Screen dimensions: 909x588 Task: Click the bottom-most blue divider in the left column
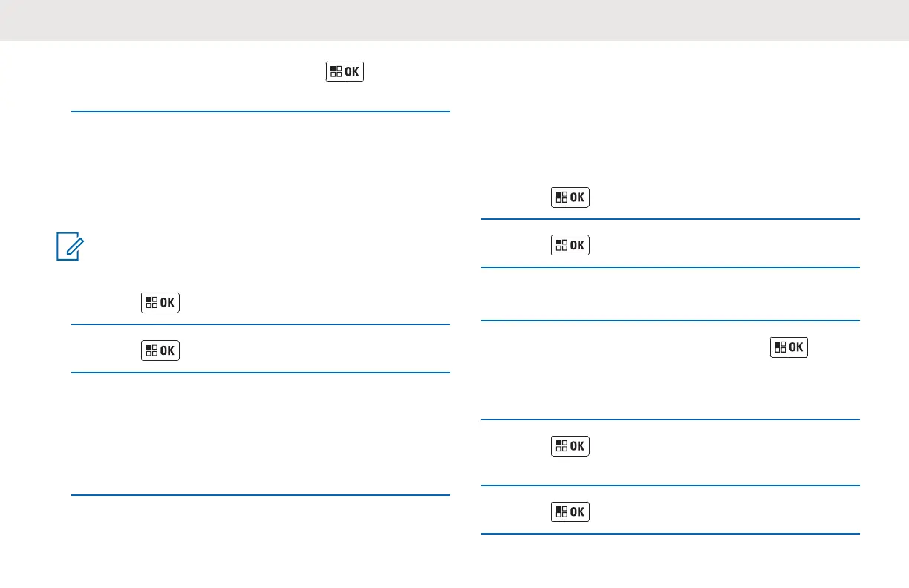coord(261,495)
